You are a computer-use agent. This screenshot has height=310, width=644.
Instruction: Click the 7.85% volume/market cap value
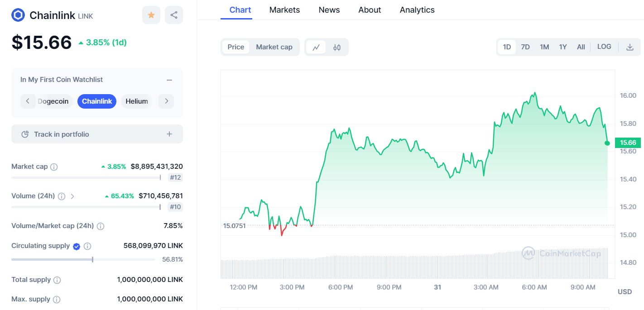coord(173,225)
